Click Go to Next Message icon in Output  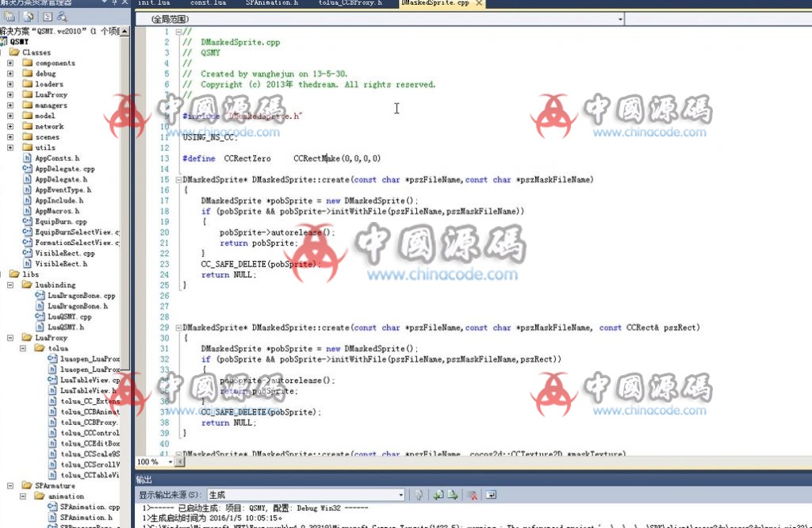coord(453,495)
